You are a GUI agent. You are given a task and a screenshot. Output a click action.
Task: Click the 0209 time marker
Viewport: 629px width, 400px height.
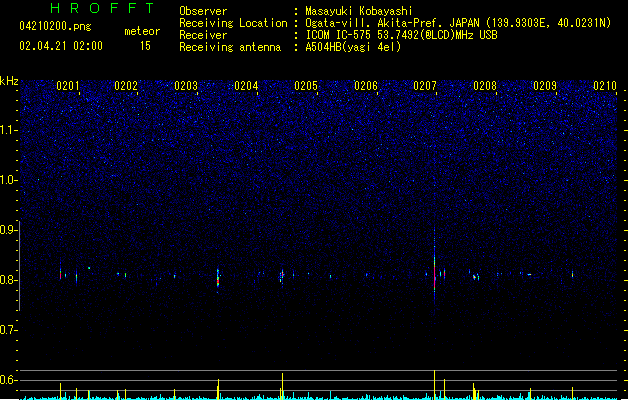(x=545, y=86)
